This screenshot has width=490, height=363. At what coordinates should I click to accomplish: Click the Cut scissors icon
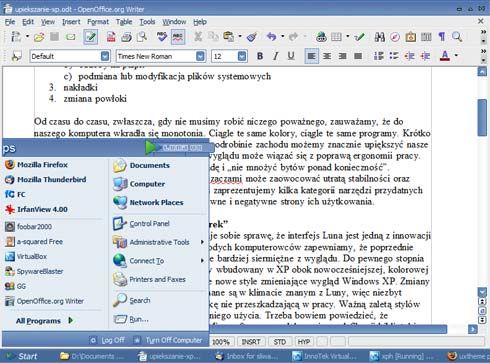[198, 37]
